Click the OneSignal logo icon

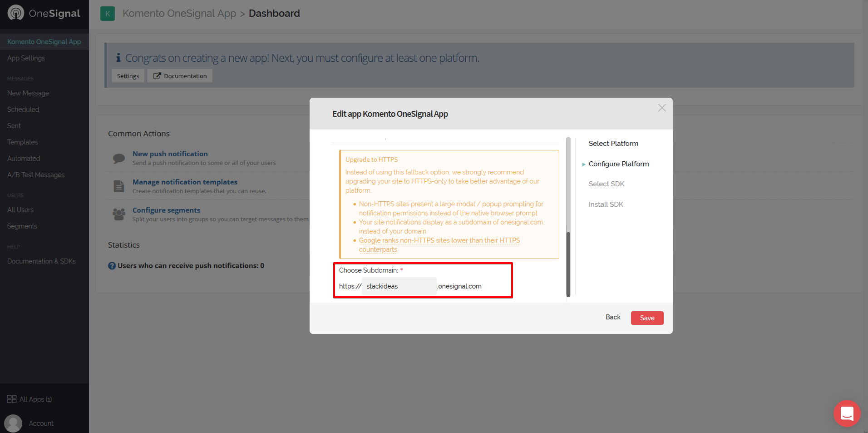tap(16, 13)
